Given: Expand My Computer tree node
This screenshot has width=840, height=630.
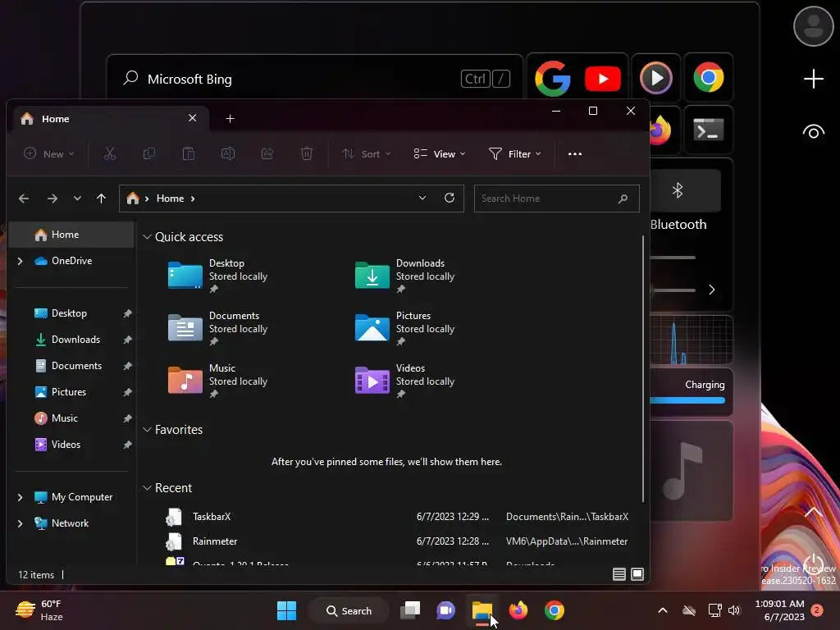Looking at the screenshot, I should click(20, 497).
